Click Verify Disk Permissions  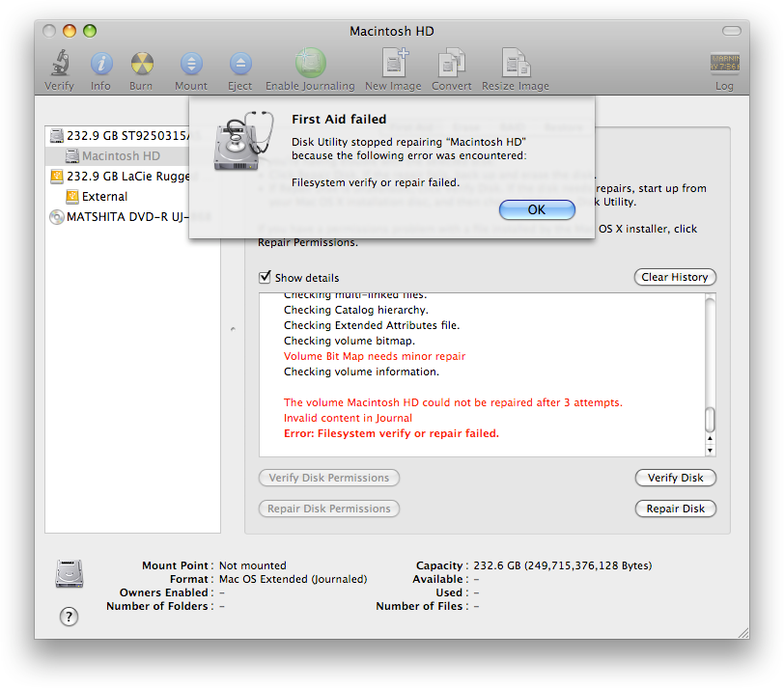pos(328,477)
